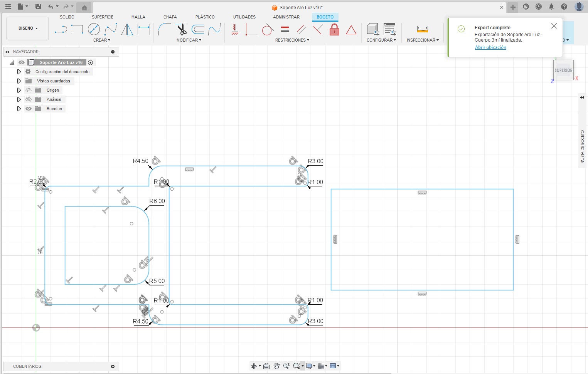
Task: Select the Fillet modify tool
Action: [x=164, y=29]
